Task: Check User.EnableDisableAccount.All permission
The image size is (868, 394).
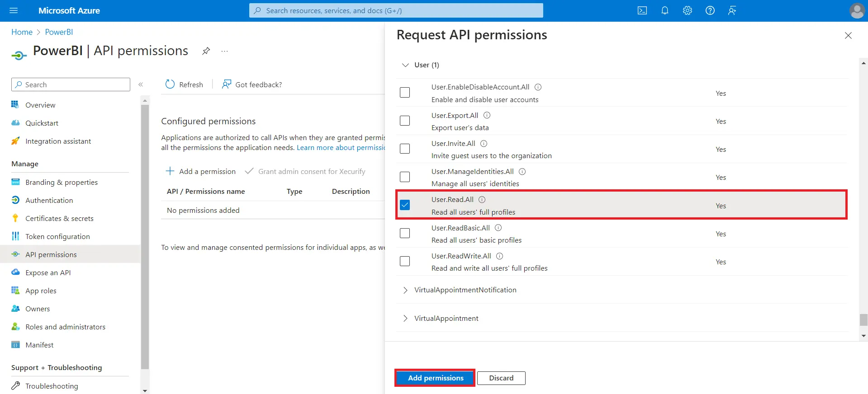Action: click(x=405, y=92)
